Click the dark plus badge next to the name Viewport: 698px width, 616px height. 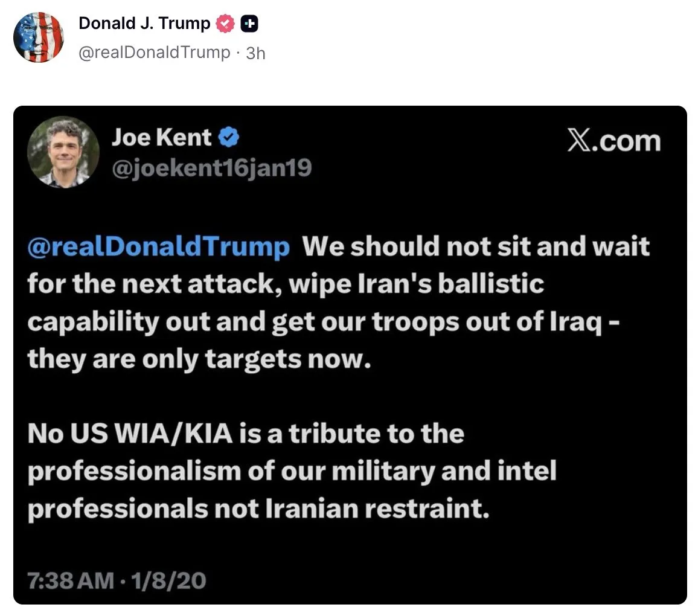pyautogui.click(x=249, y=24)
